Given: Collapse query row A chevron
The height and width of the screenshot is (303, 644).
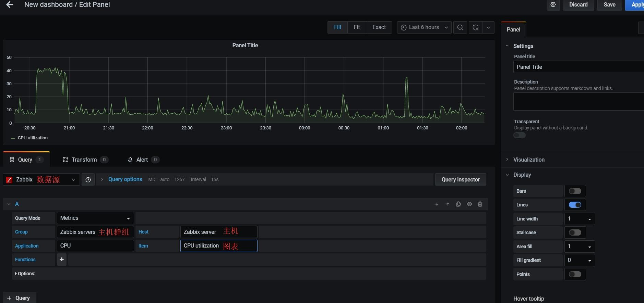Looking at the screenshot, I should pyautogui.click(x=9, y=204).
